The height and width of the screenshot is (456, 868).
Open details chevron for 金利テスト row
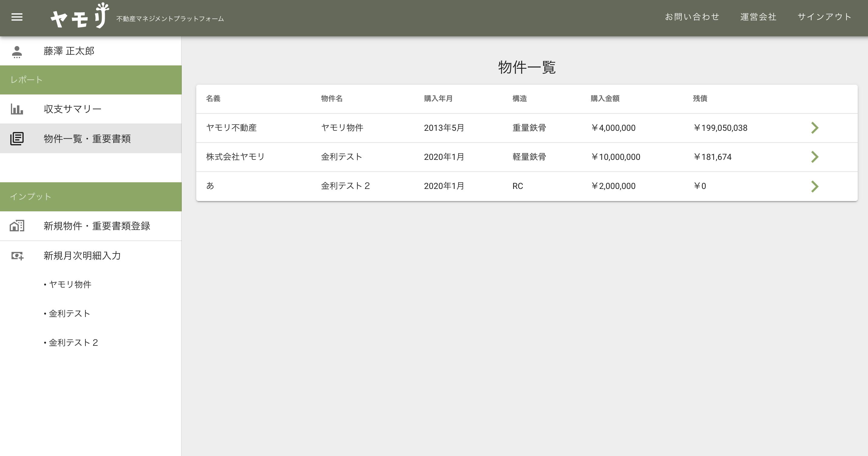815,157
